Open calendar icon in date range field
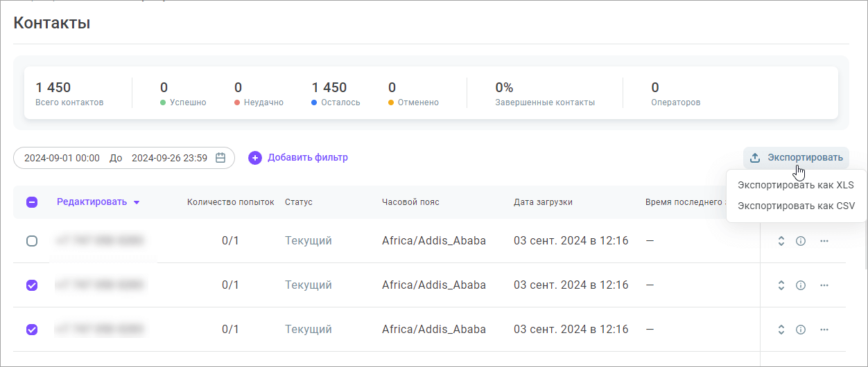868x367 pixels. coord(220,158)
